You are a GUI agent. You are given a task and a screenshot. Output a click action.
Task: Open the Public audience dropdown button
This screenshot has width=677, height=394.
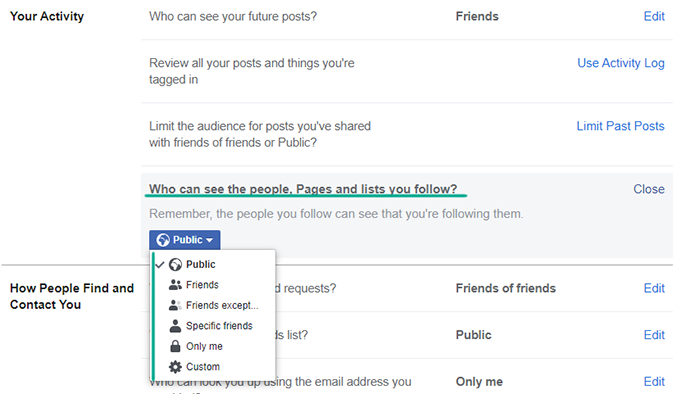coord(185,240)
